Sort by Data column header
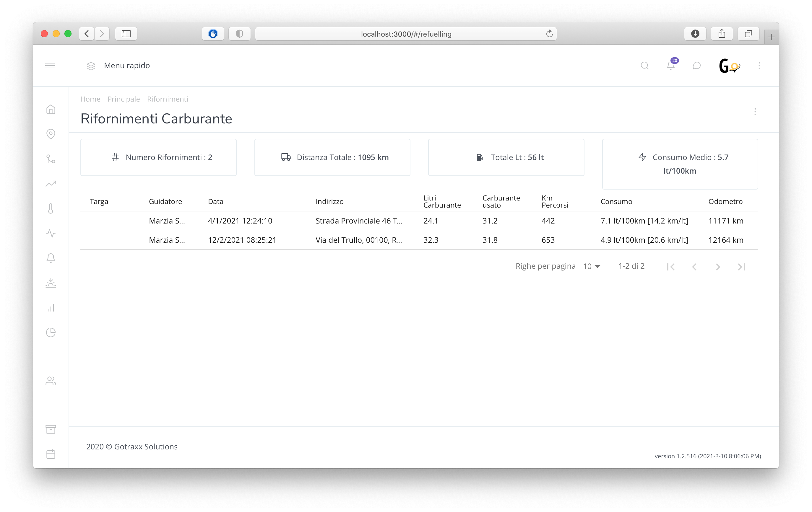Screen dimensions: 812x512 click(215, 202)
